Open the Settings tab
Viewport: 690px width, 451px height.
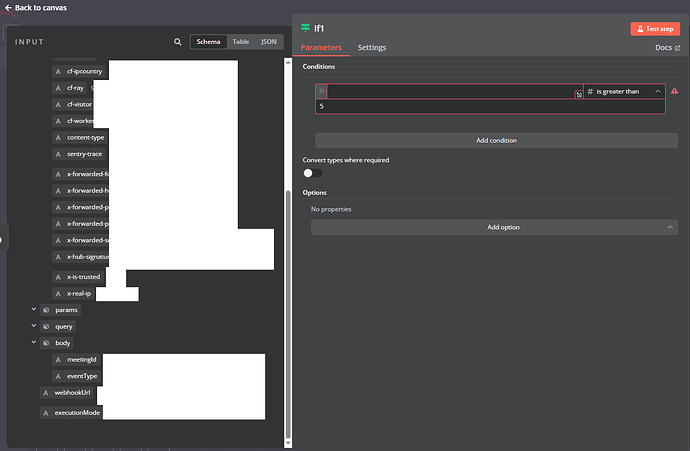(372, 48)
